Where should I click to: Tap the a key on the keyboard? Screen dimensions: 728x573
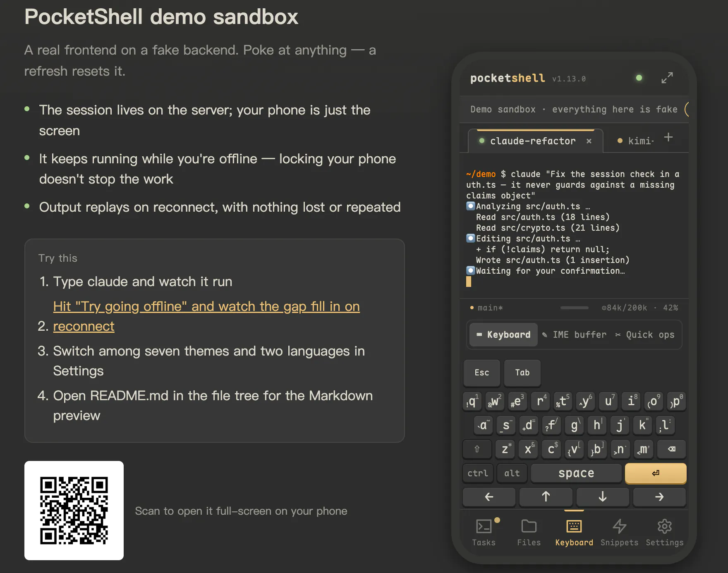click(483, 425)
